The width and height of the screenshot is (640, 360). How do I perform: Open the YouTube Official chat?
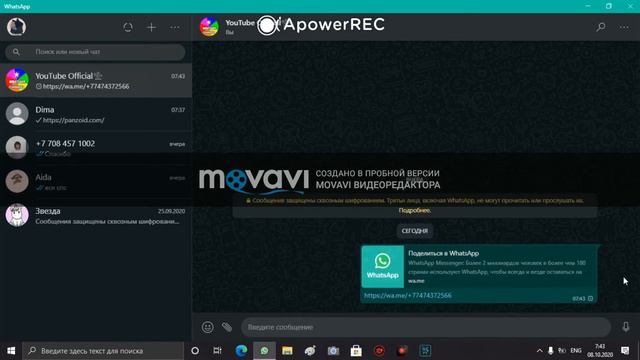pos(96,80)
